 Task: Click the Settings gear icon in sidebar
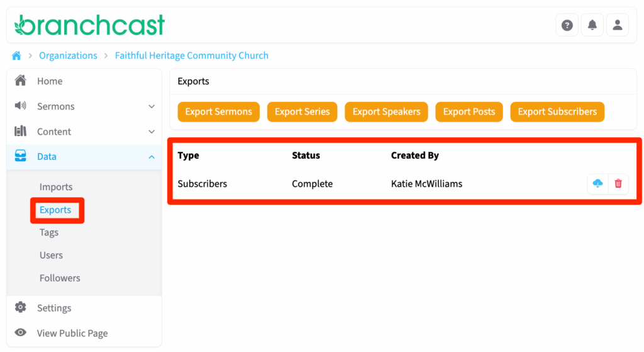(21, 307)
